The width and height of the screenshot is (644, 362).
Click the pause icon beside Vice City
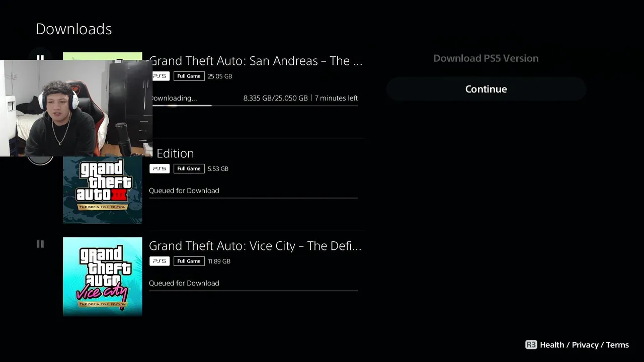(x=40, y=244)
